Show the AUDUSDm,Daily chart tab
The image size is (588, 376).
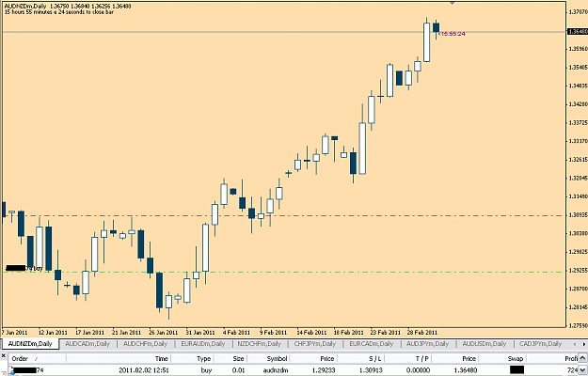(485, 343)
